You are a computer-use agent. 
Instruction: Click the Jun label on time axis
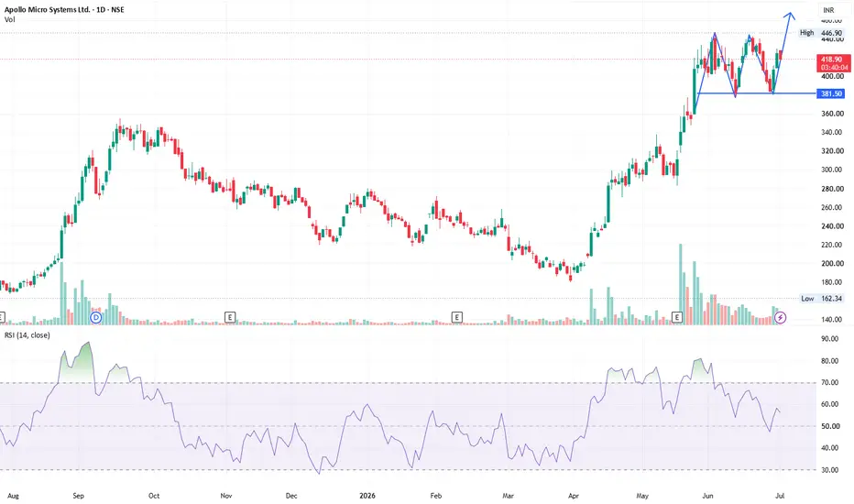(x=707, y=496)
